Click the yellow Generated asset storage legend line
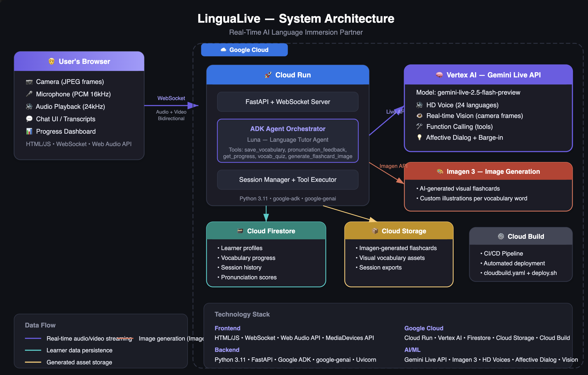The width and height of the screenshot is (588, 375). point(33,362)
